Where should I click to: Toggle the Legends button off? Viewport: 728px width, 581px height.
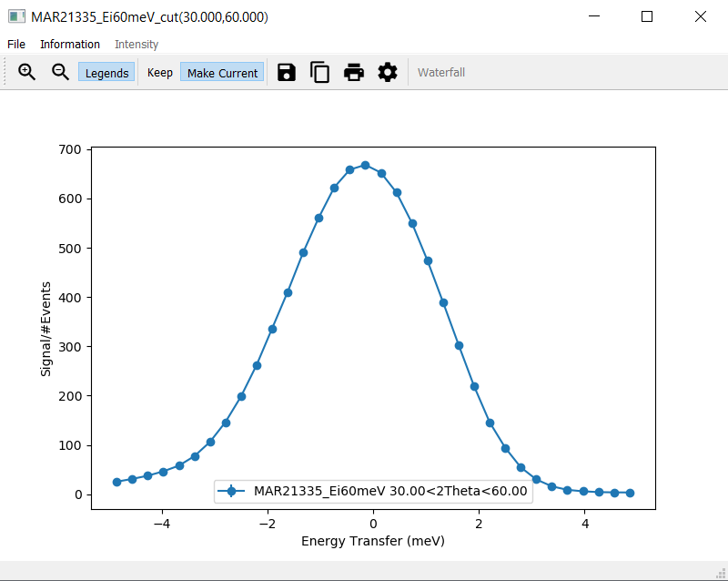tap(106, 73)
